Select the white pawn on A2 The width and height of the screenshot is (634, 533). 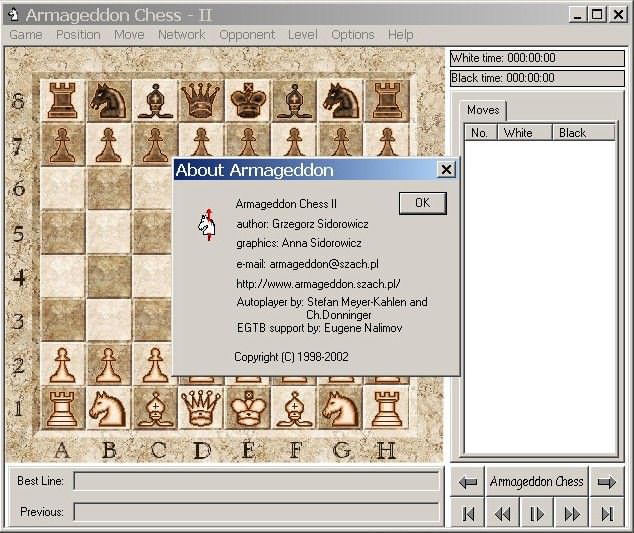tap(62, 364)
